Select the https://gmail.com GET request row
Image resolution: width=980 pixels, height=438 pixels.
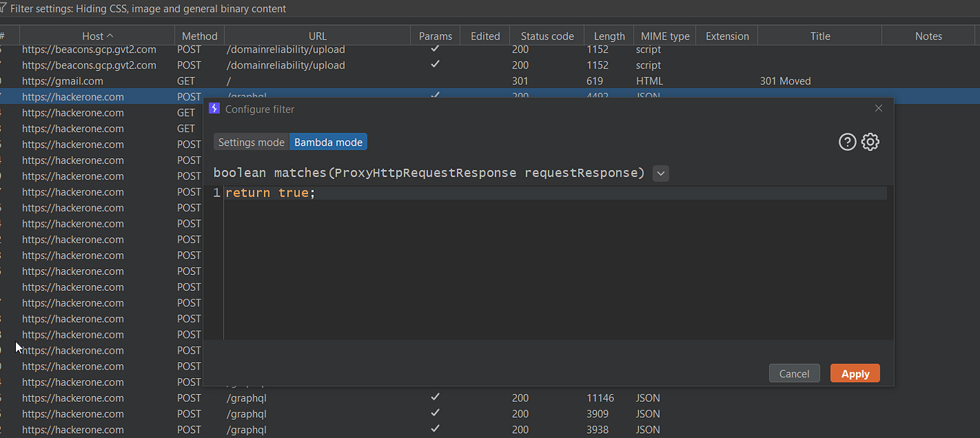tap(63, 81)
